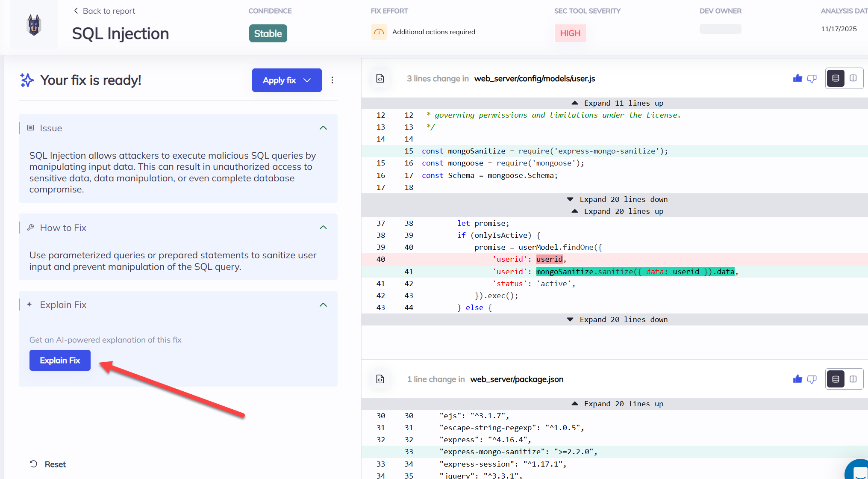Click thumbs up for package.json change
The width and height of the screenshot is (868, 479).
pyautogui.click(x=797, y=379)
